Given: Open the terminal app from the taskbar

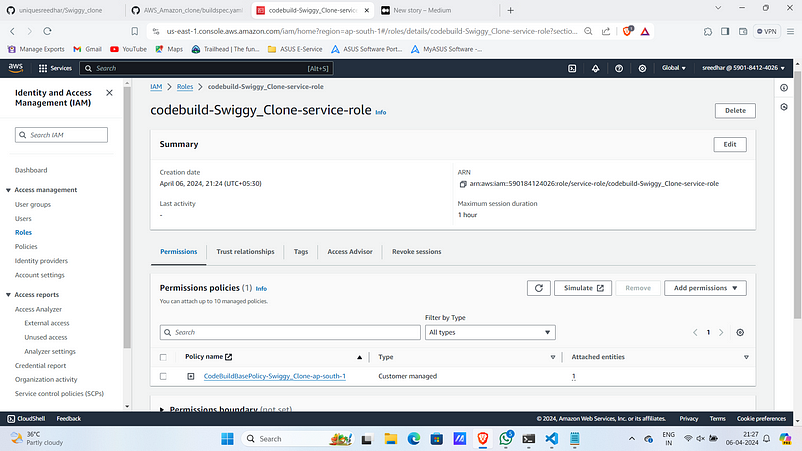Looking at the screenshot, I should (528, 439).
